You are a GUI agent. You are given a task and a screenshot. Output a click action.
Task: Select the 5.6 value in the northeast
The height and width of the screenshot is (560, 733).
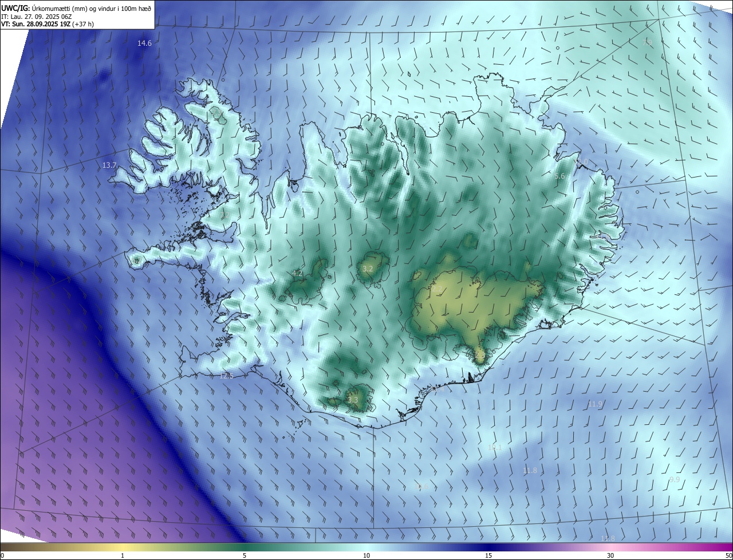click(560, 176)
